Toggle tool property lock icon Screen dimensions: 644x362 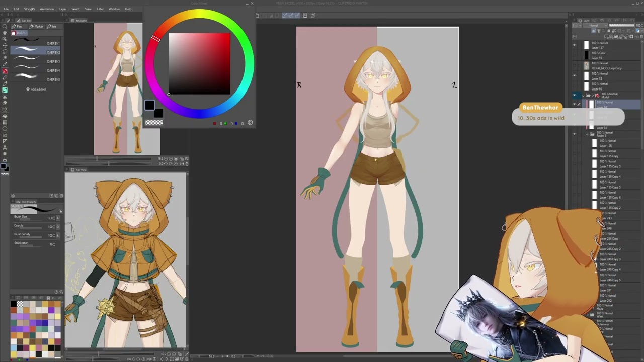click(x=60, y=211)
